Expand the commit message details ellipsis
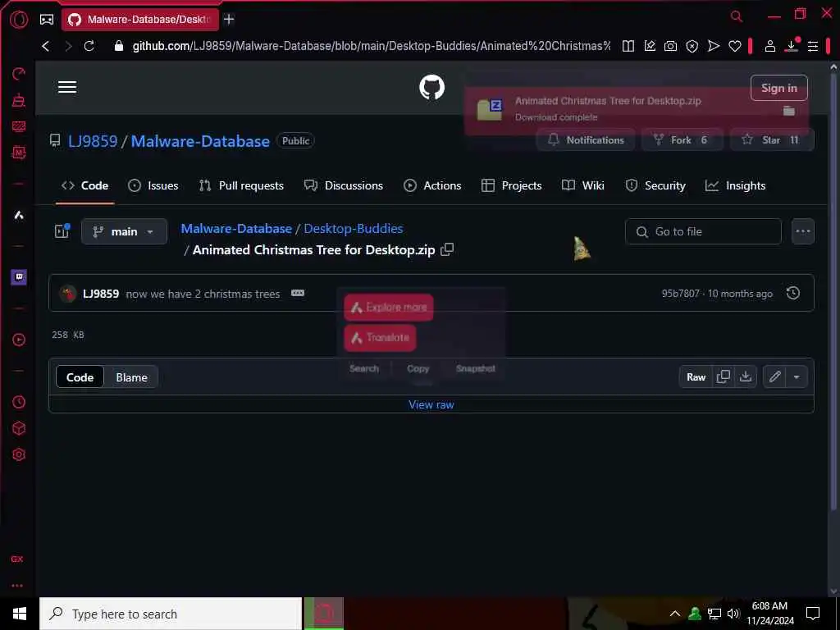This screenshot has height=630, width=840. coord(298,293)
